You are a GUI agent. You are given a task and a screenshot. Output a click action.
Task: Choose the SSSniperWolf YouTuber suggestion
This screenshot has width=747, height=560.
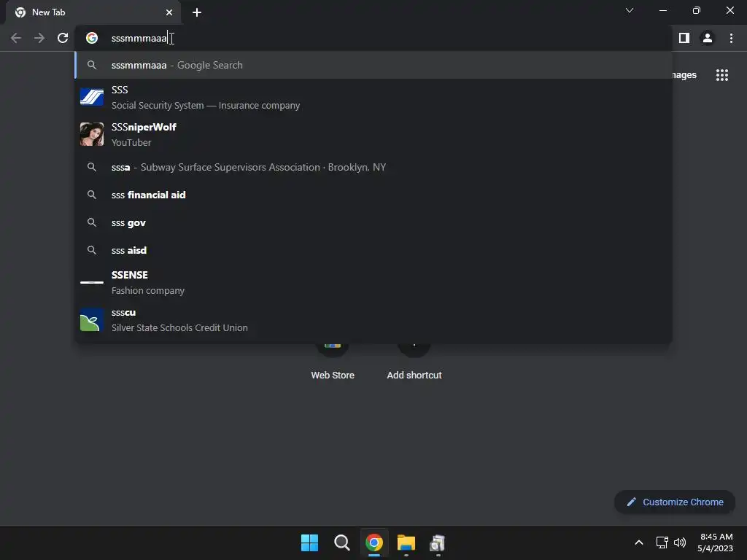click(373, 134)
